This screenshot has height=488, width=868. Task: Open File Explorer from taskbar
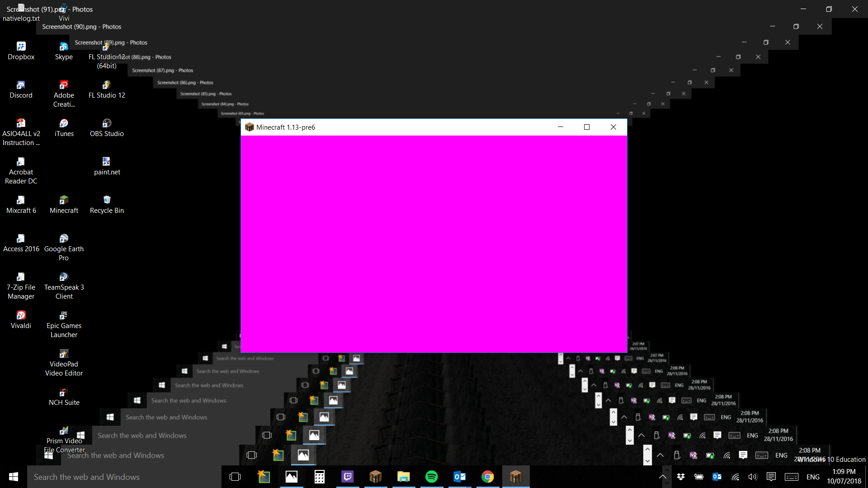coord(403,477)
